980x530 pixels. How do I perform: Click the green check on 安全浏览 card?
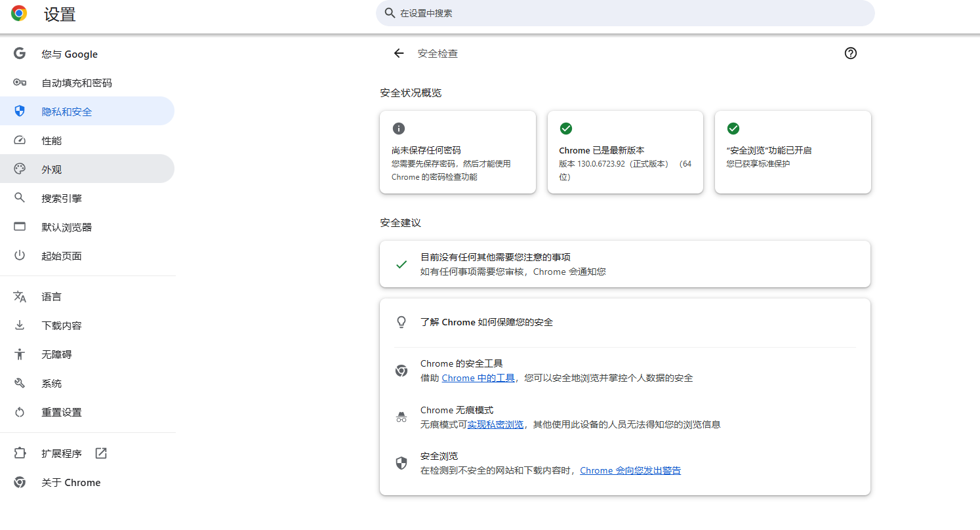click(x=733, y=129)
